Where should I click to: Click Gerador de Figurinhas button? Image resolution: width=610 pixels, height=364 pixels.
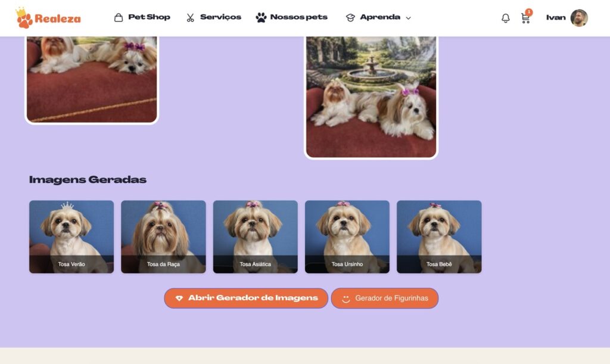(385, 298)
